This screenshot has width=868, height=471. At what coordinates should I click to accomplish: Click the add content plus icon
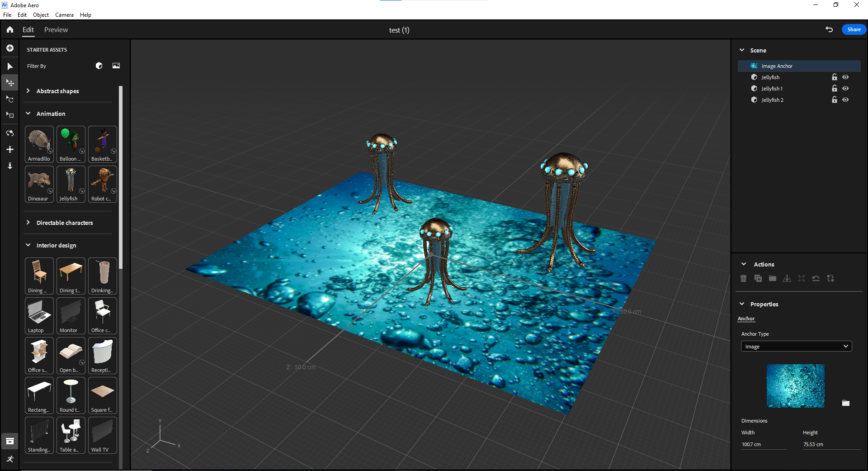coord(10,48)
